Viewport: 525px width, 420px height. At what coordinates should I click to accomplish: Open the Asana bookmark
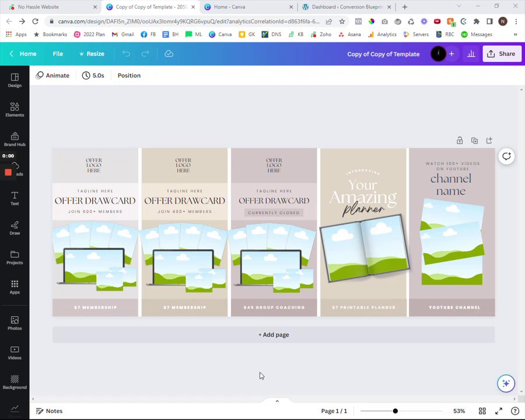point(349,34)
